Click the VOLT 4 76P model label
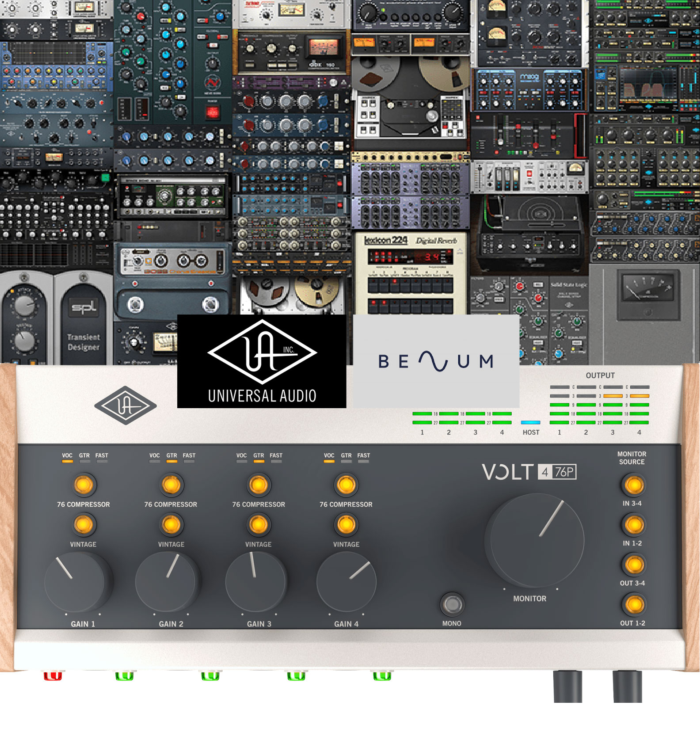This screenshot has width=700, height=743. 529,472
